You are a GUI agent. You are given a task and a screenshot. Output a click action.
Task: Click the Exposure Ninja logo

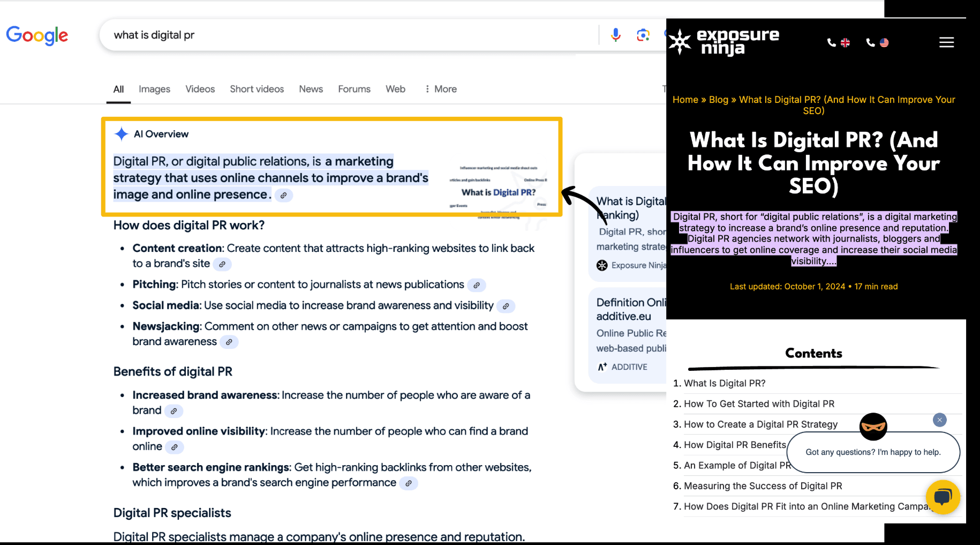point(723,42)
